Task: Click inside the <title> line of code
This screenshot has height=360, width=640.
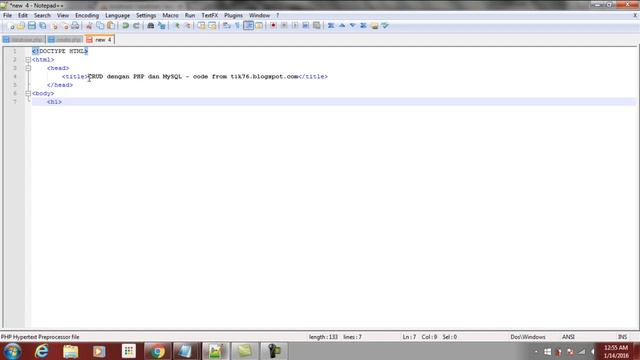Action: (195, 76)
